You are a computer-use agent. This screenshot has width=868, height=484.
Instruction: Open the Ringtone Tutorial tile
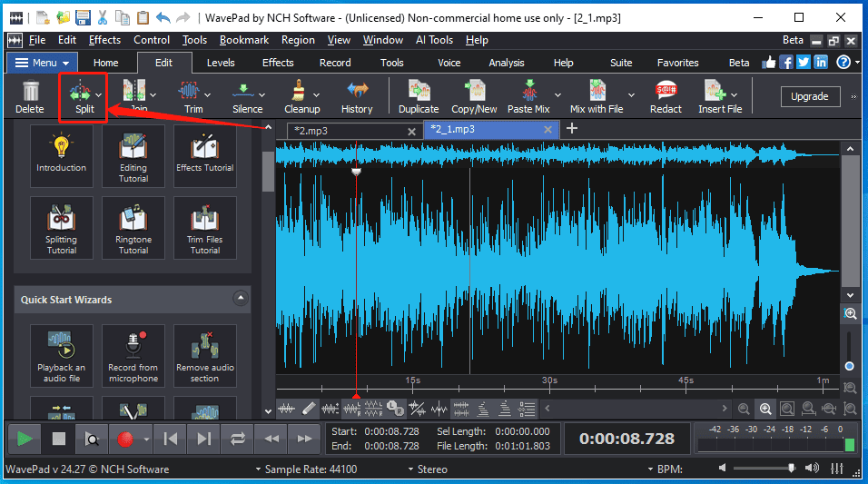coord(133,228)
